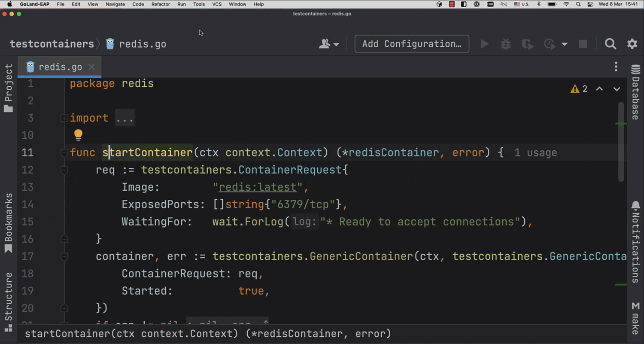This screenshot has width=644, height=344.
Task: Toggle the Notifications tool window
Action: point(635,243)
